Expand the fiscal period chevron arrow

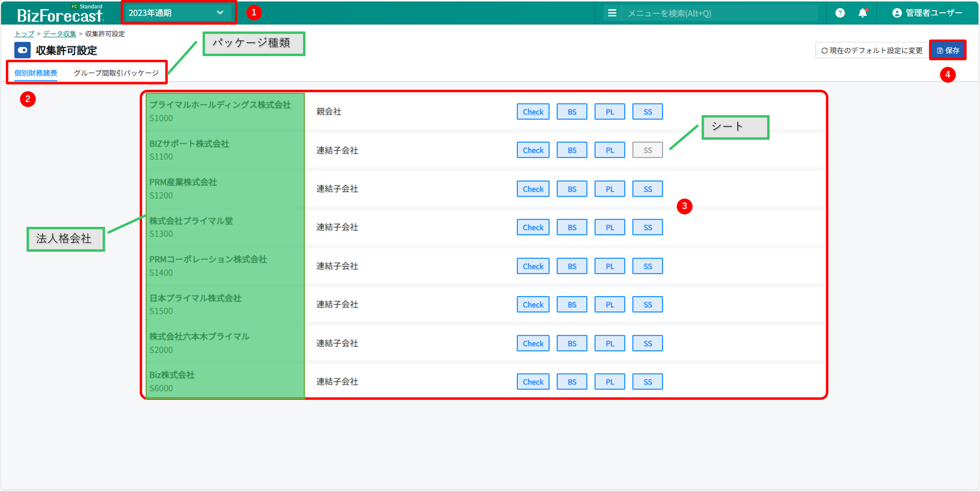[220, 13]
